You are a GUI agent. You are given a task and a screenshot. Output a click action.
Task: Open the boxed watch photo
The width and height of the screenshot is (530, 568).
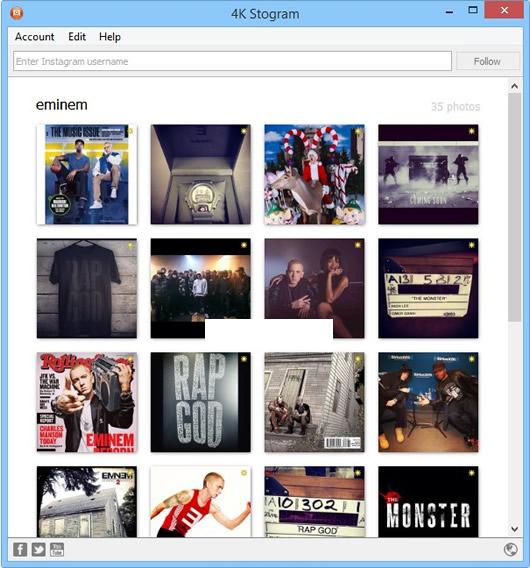201,174
